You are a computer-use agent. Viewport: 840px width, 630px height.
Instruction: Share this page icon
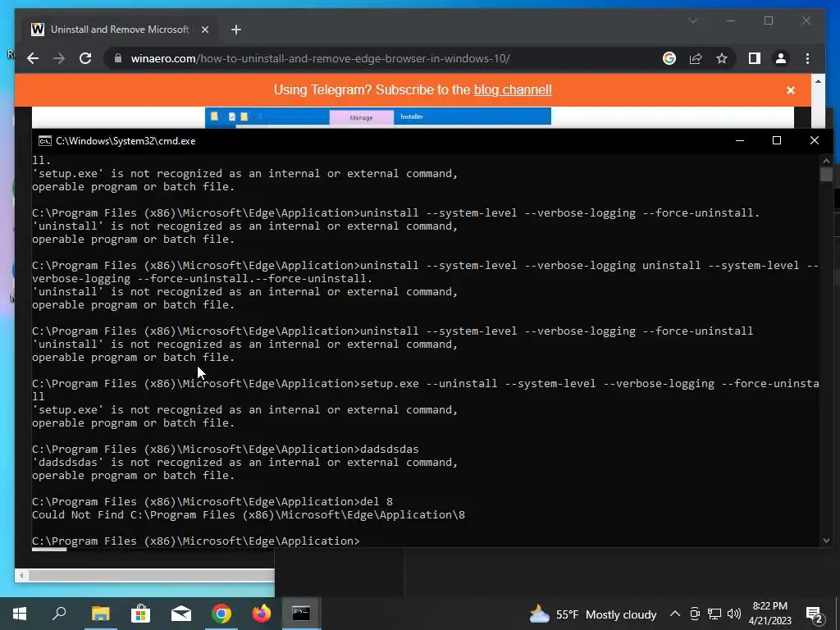coord(696,58)
